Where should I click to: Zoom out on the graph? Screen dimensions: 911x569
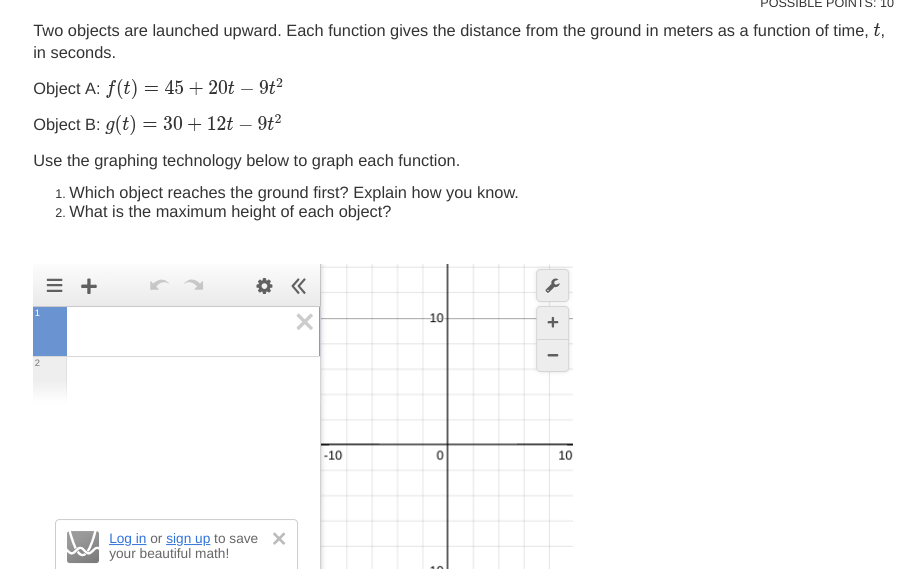553,355
